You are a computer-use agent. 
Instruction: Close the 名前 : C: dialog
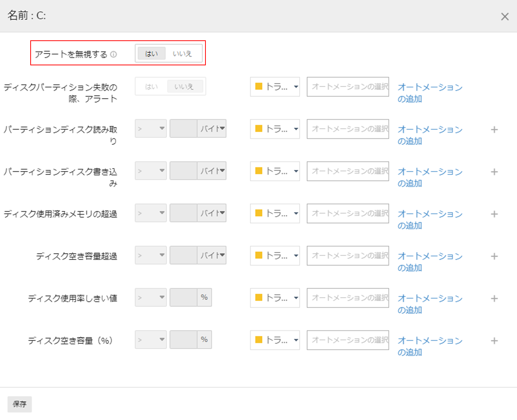[x=505, y=16]
